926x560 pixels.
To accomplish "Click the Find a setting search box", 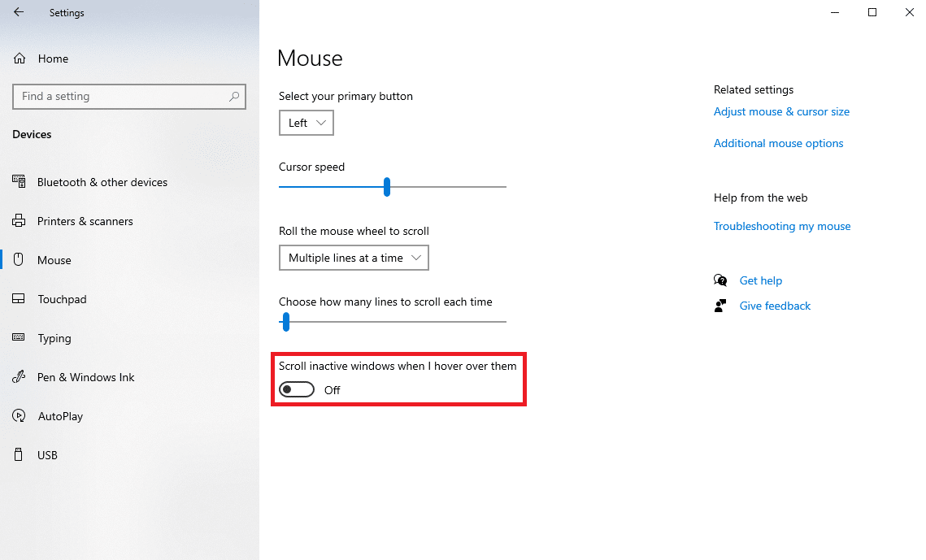I will pos(128,96).
